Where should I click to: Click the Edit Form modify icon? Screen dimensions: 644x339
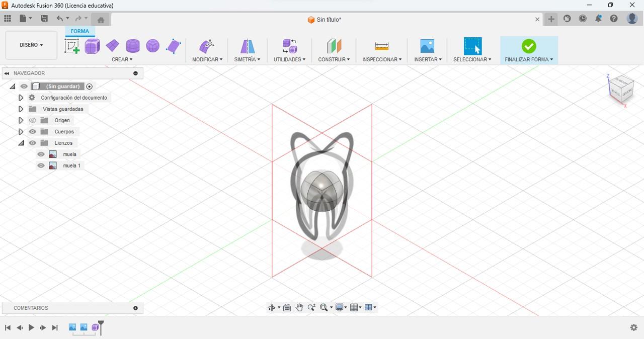click(x=207, y=46)
